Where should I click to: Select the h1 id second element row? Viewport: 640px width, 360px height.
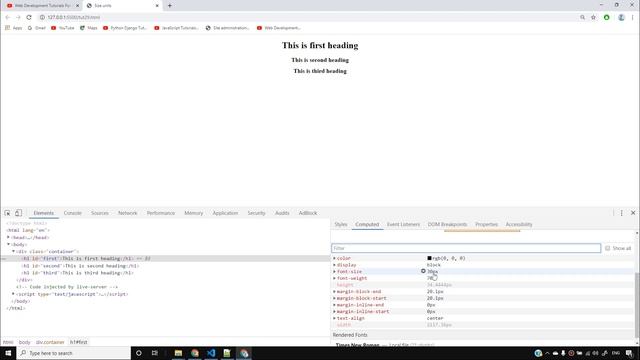165,266
